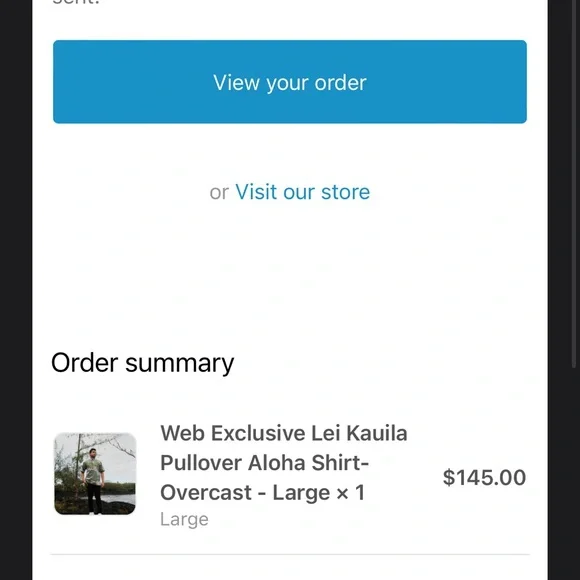Open the Aloha Shirt product thumbnail
This screenshot has height=580, width=580.
[x=95, y=474]
